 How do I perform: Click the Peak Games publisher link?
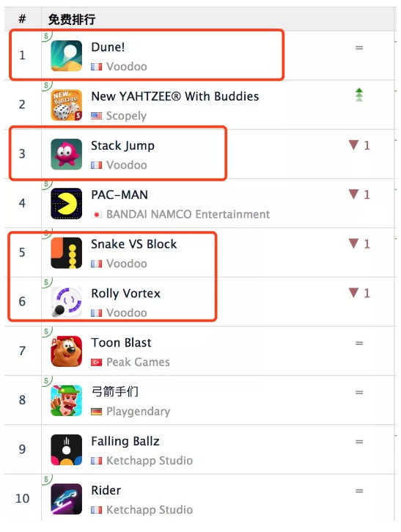[138, 362]
